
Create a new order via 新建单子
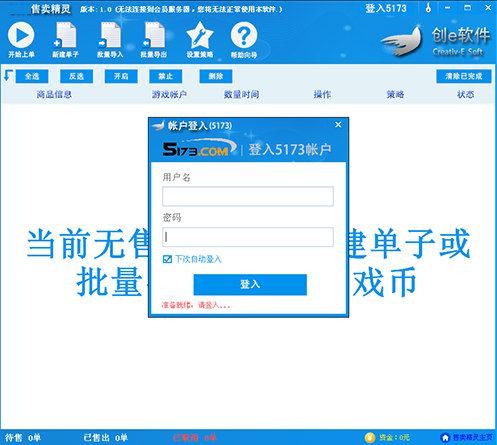click(x=65, y=40)
